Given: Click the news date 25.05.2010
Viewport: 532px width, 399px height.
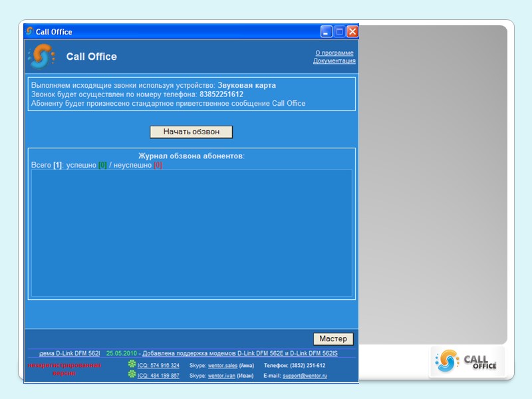Looking at the screenshot, I should pyautogui.click(x=122, y=353).
